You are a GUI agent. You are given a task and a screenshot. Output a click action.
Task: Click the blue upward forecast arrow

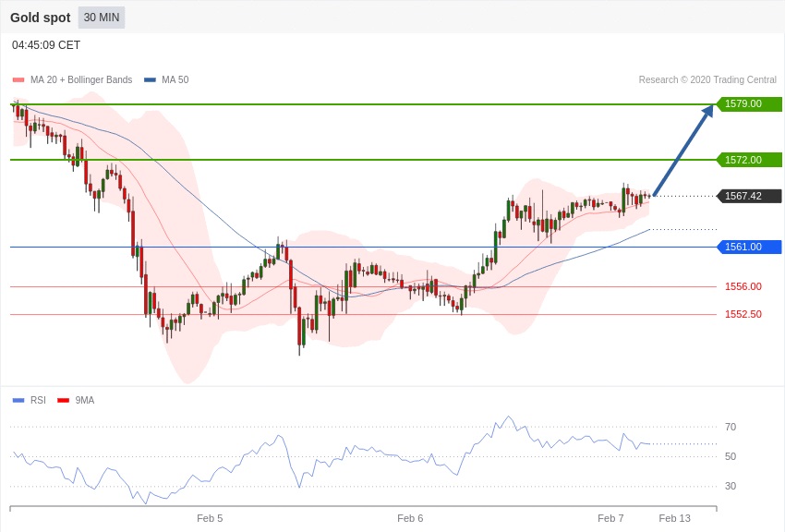683,151
